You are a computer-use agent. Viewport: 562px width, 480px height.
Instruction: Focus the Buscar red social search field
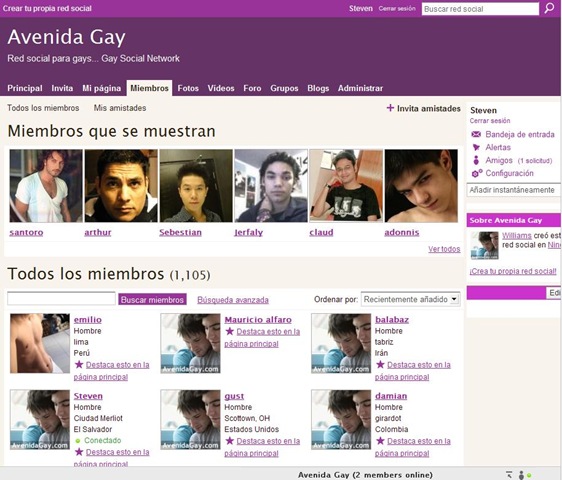(480, 9)
